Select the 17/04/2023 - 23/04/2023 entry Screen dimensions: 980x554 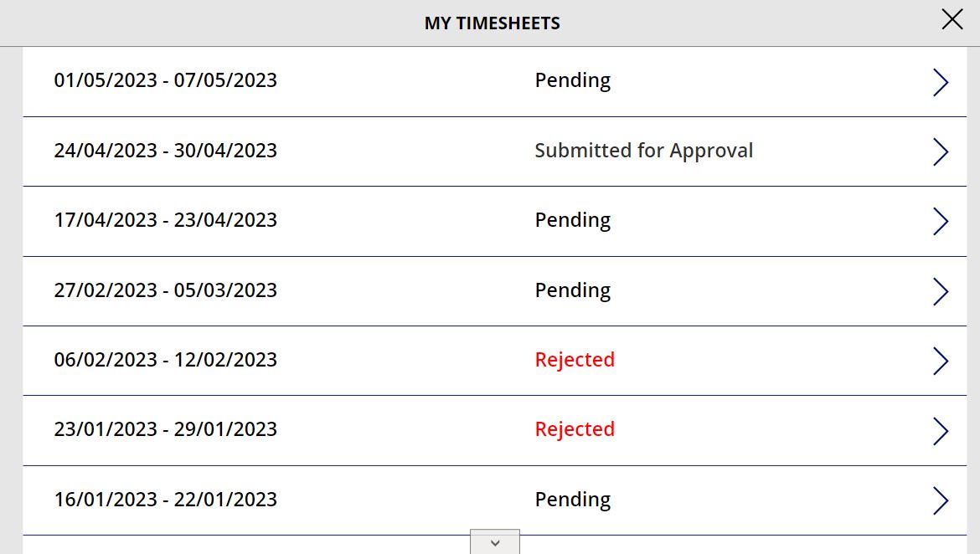[x=166, y=221]
